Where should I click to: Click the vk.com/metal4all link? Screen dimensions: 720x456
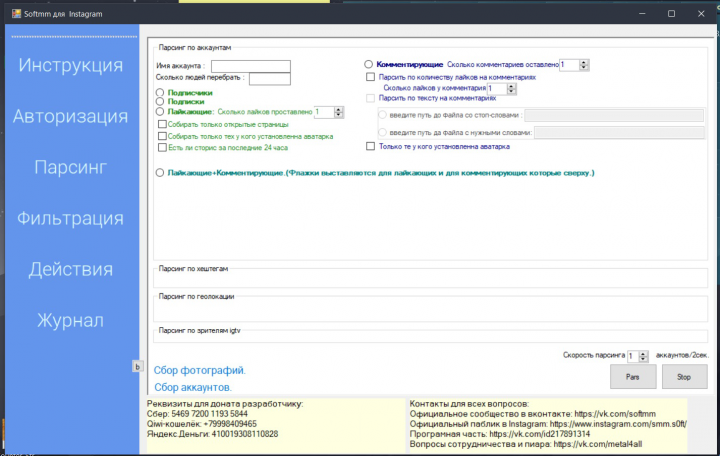click(x=597, y=445)
